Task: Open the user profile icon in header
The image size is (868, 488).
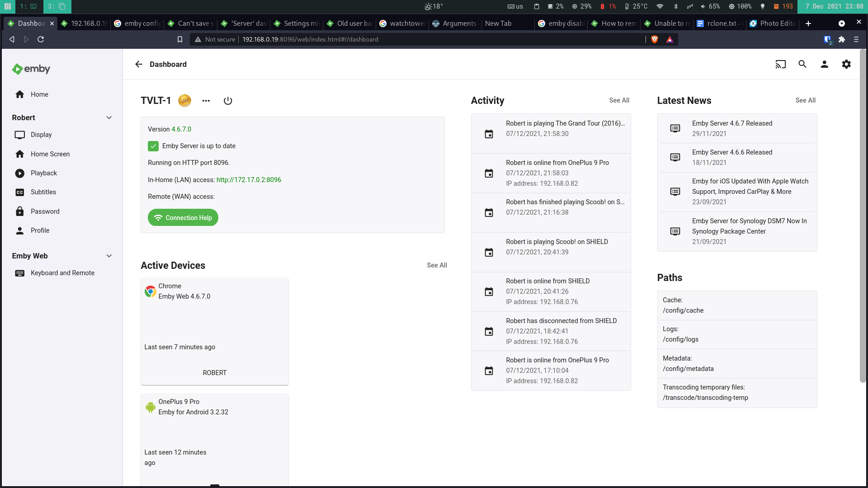Action: click(x=824, y=64)
